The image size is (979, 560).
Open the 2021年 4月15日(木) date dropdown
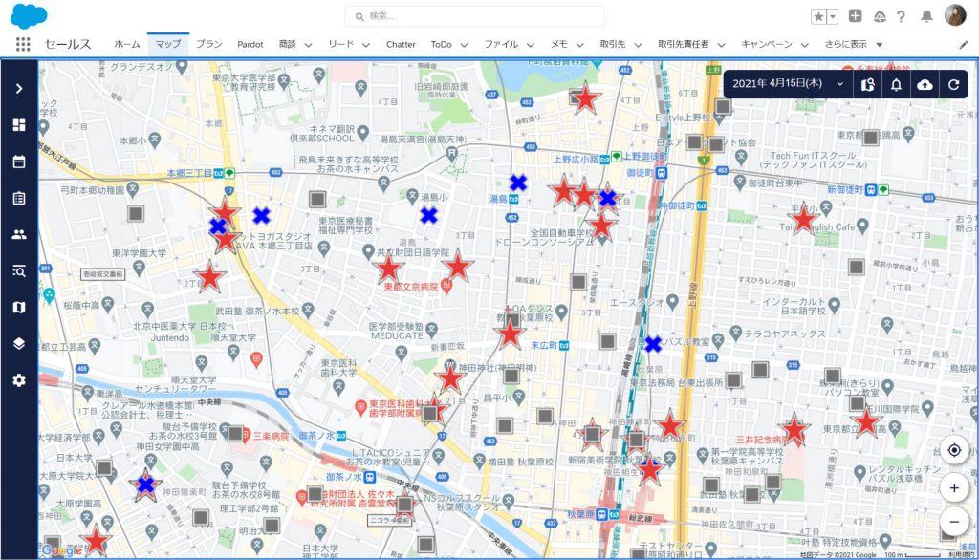(x=784, y=83)
